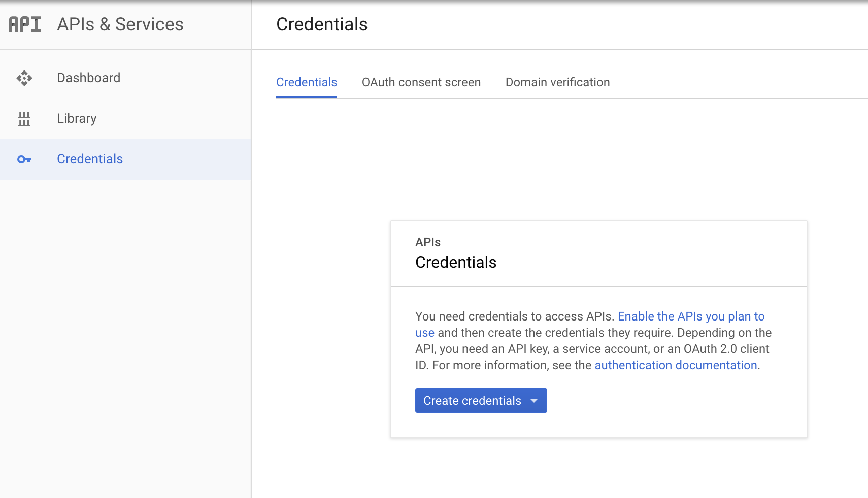Click the Credentials key icon
868x498 pixels.
24,159
